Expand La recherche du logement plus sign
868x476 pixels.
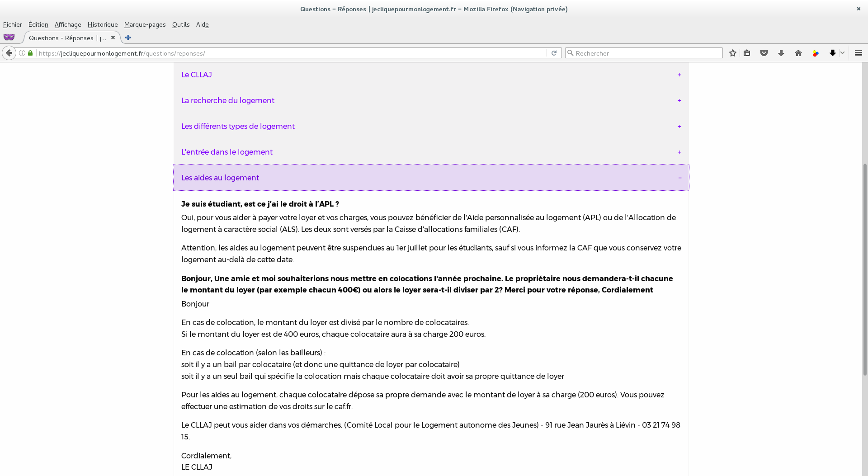679,100
